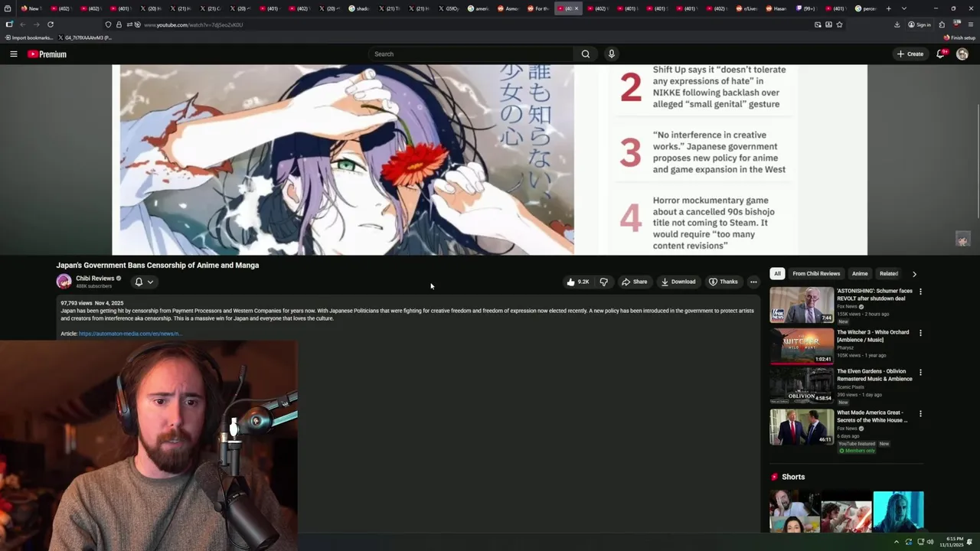
Task: Start voice search with the microphone
Action: (611, 54)
